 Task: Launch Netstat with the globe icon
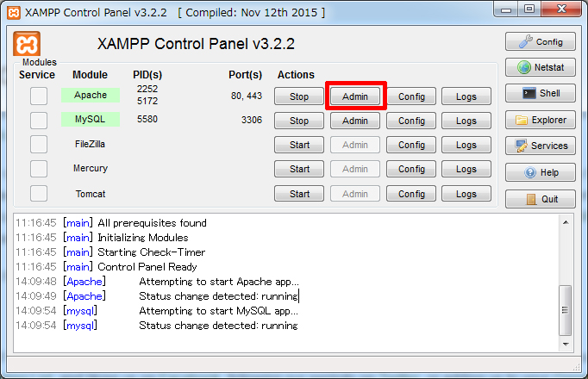[x=540, y=67]
